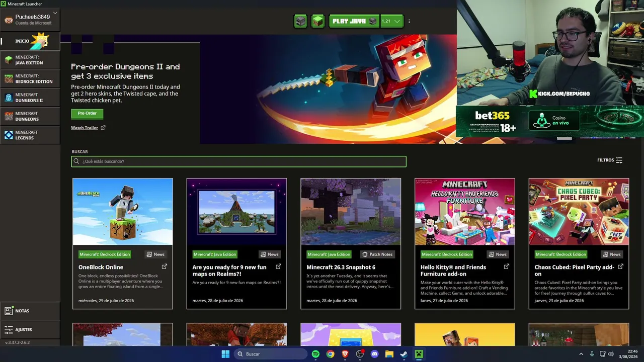Open Minecraft: Java Edition in sidebar
644x362 pixels.
click(30, 60)
